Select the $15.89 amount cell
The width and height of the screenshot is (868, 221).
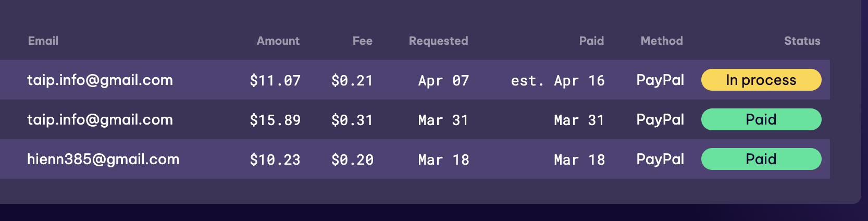click(x=275, y=120)
